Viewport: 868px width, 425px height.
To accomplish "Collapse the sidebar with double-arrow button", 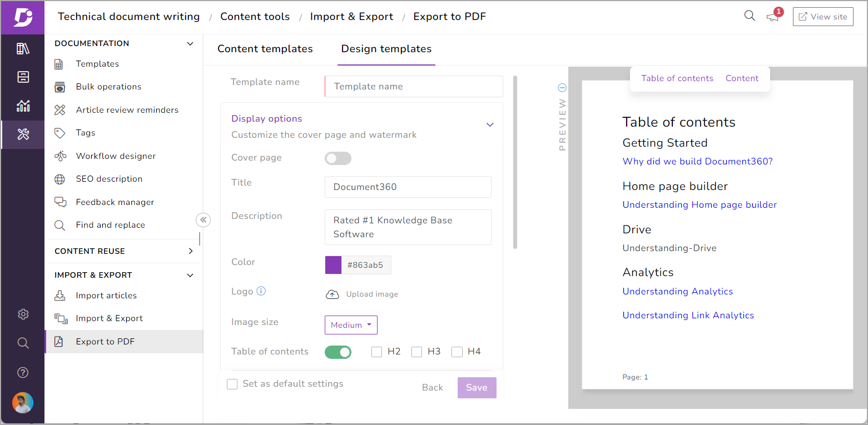I will click(x=204, y=220).
